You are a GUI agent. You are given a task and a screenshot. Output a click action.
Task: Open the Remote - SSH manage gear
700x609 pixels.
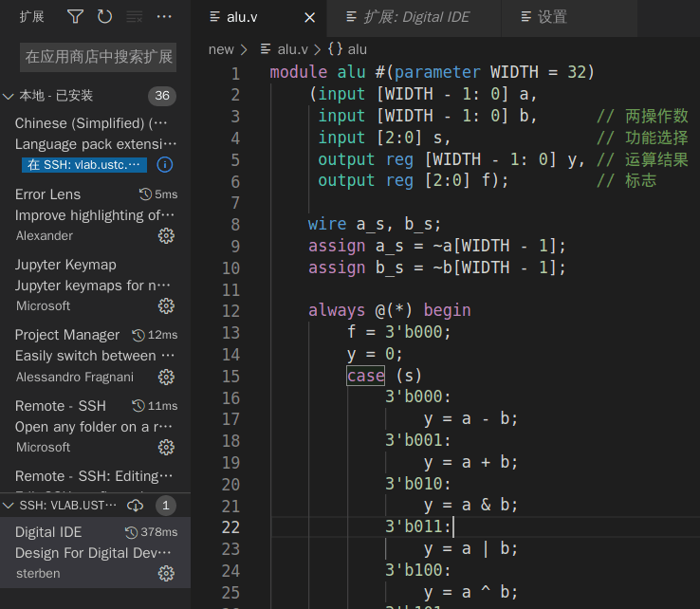[166, 448]
